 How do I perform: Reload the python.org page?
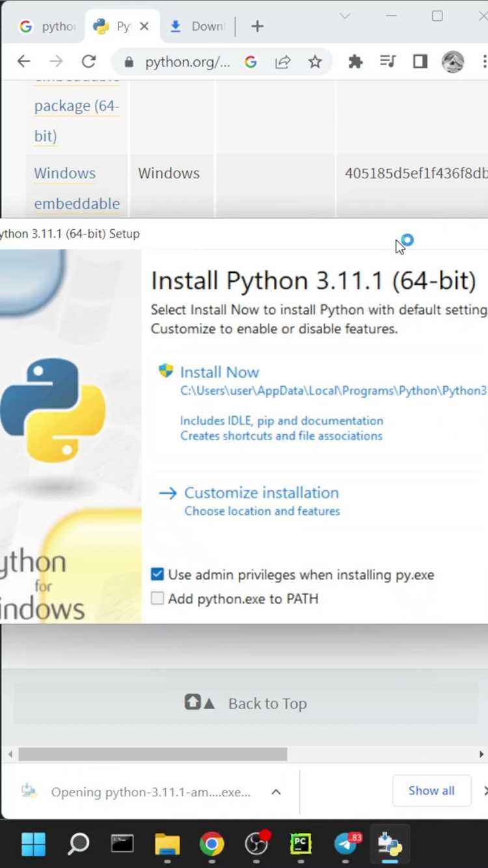(88, 62)
